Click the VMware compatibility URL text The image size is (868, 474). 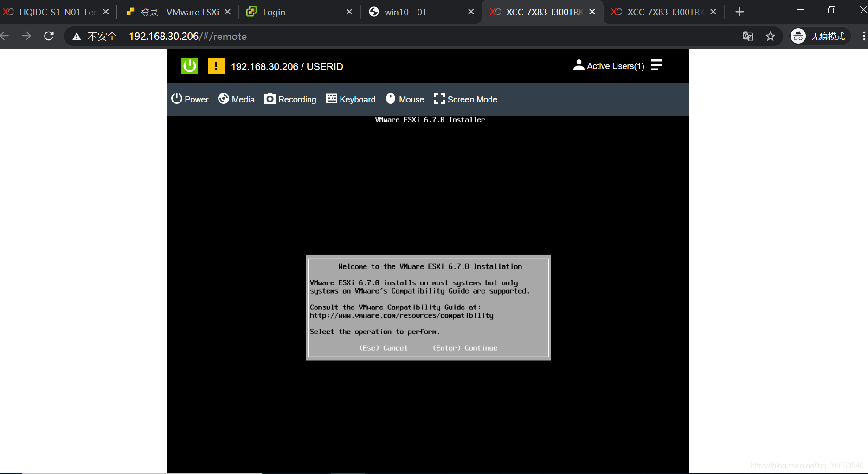[x=402, y=315]
